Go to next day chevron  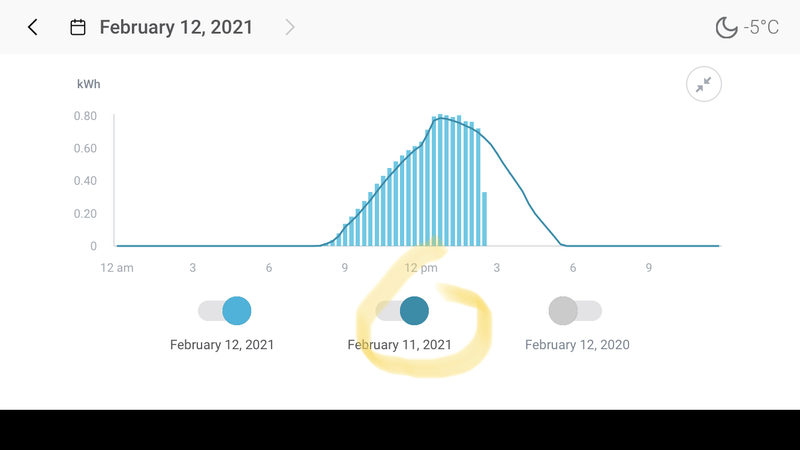click(x=290, y=27)
